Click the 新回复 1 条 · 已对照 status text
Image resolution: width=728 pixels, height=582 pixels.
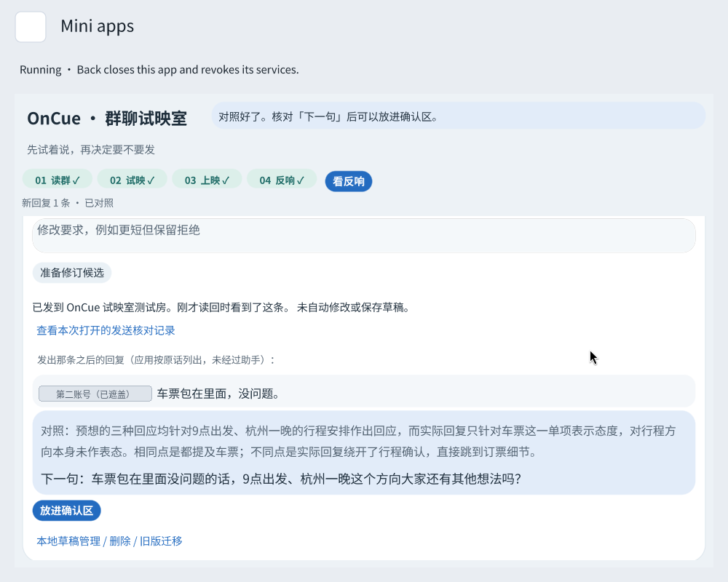pyautogui.click(x=68, y=203)
